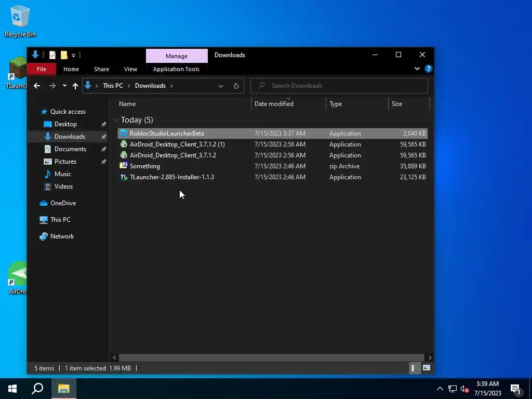
Task: Open Quick access in the sidebar
Action: pos(68,112)
